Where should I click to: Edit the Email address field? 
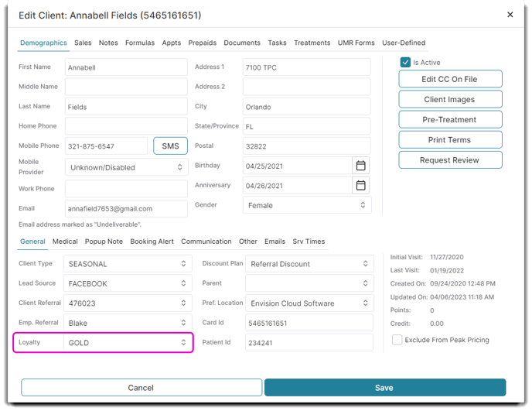[x=126, y=208]
